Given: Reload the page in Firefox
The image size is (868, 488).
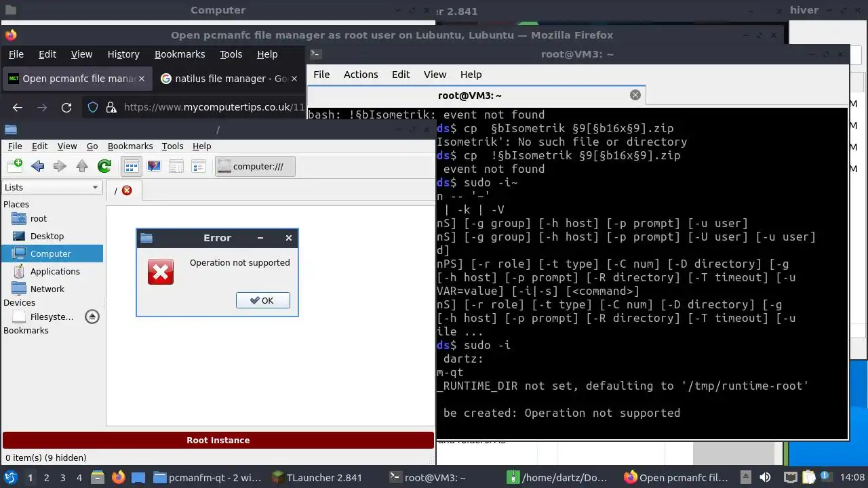Looking at the screenshot, I should [x=66, y=107].
